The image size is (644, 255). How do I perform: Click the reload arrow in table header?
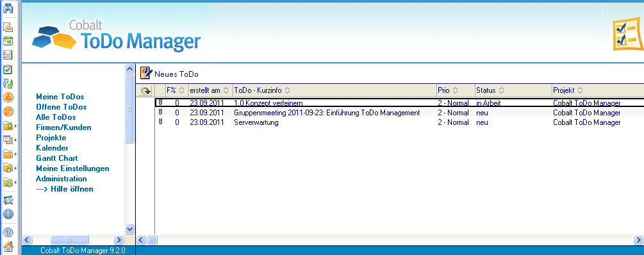(145, 91)
